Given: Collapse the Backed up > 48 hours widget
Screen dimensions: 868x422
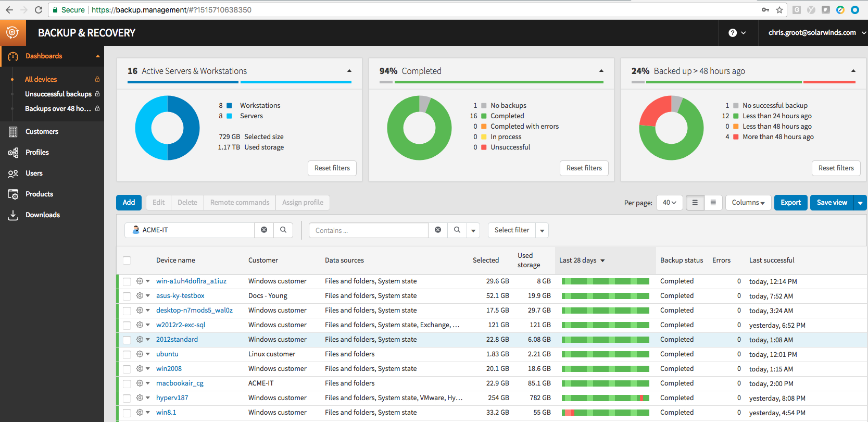Looking at the screenshot, I should tap(853, 71).
